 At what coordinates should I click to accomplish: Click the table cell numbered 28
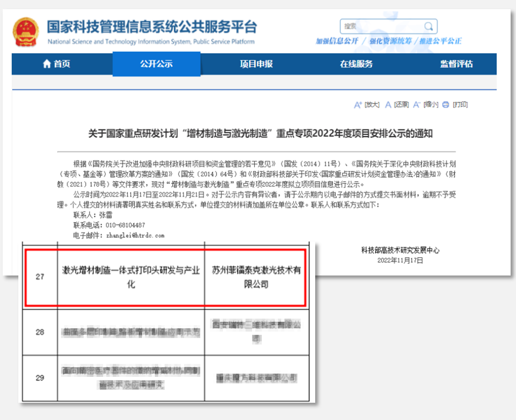(x=40, y=332)
